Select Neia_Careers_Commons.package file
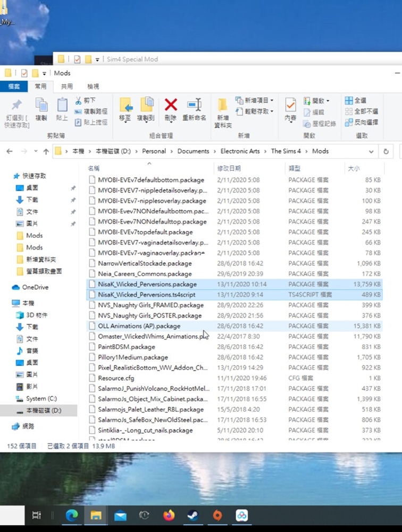Image resolution: width=402 pixels, height=532 pixels. (x=234, y=274)
